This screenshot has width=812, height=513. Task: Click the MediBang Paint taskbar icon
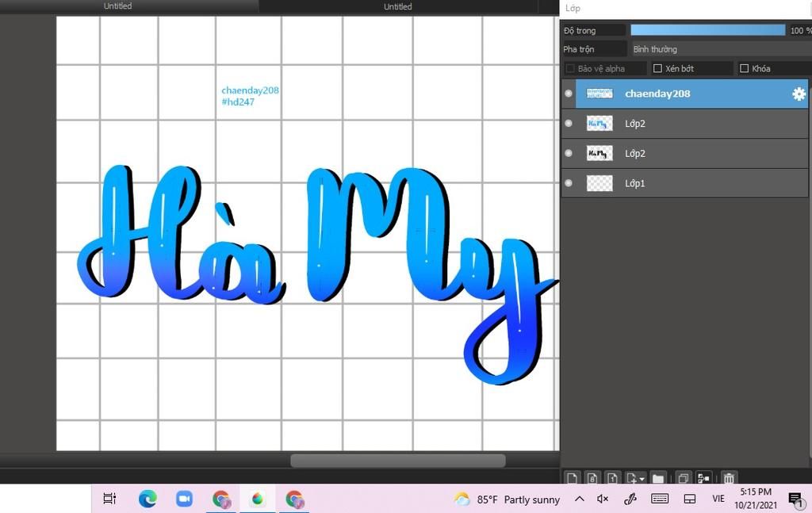(x=258, y=499)
